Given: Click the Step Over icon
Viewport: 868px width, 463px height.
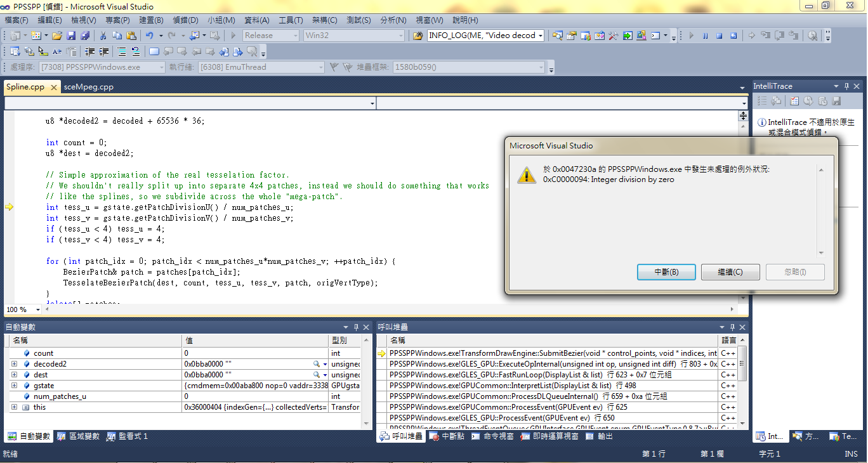Looking at the screenshot, I should coord(779,36).
